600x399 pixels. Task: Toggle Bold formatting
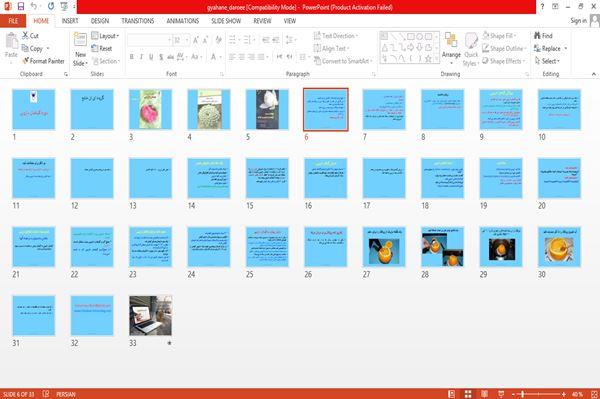(x=132, y=57)
